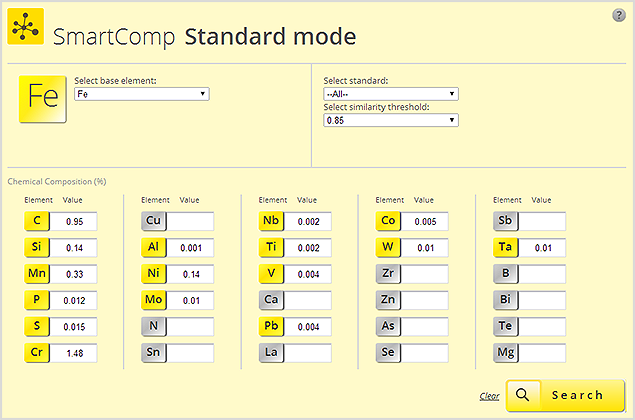Click the P element tile
This screenshot has height=420, width=635.
point(37,300)
